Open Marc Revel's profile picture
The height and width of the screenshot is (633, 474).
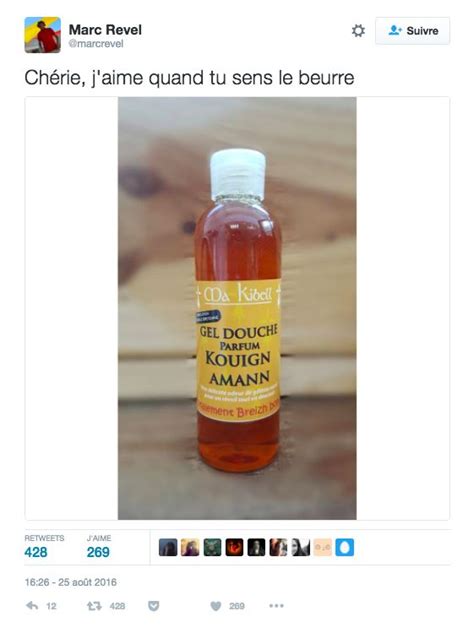(x=42, y=35)
